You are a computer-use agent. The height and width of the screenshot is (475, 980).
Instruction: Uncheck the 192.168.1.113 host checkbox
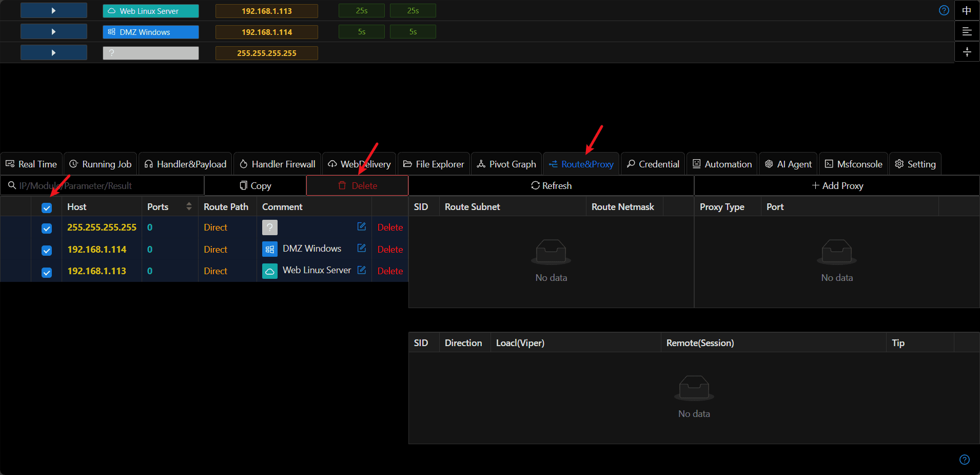(x=47, y=272)
